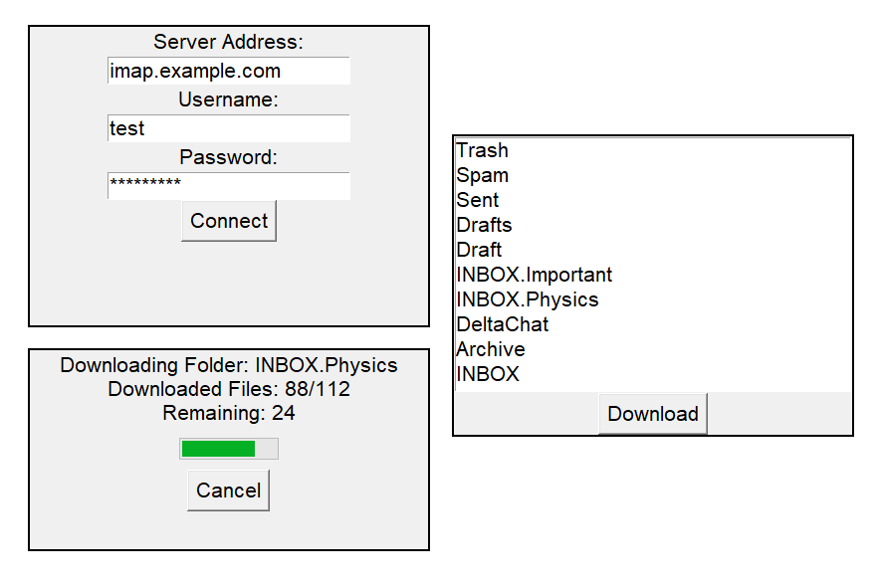Click the server address input field

[x=229, y=71]
